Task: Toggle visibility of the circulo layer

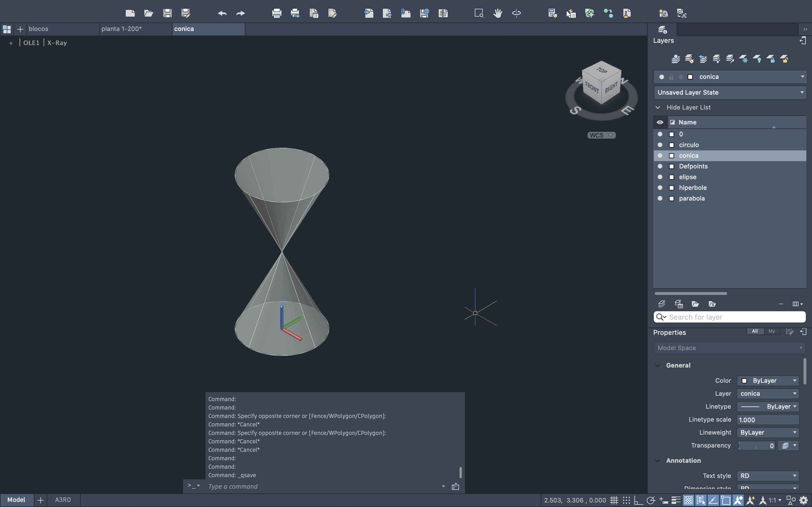Action: (x=660, y=145)
